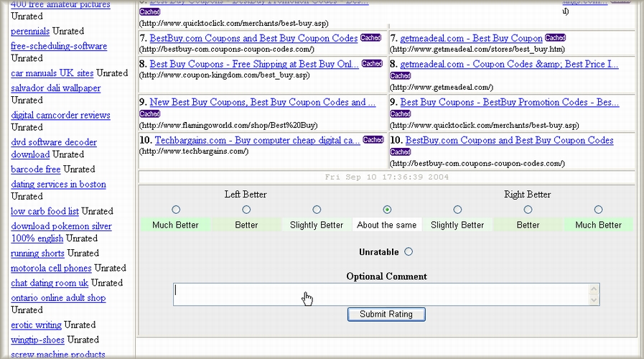This screenshot has height=359, width=644.
Task: Open left result 8 Free Shipping at Best Buy
Action: tap(254, 64)
